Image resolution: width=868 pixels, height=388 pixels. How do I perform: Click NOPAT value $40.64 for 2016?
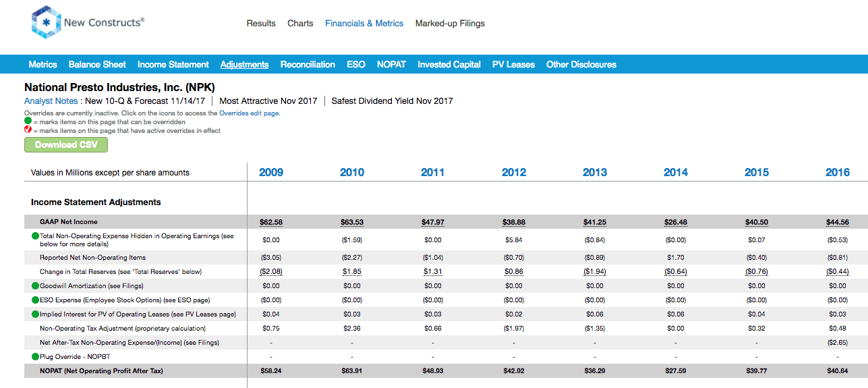(838, 371)
